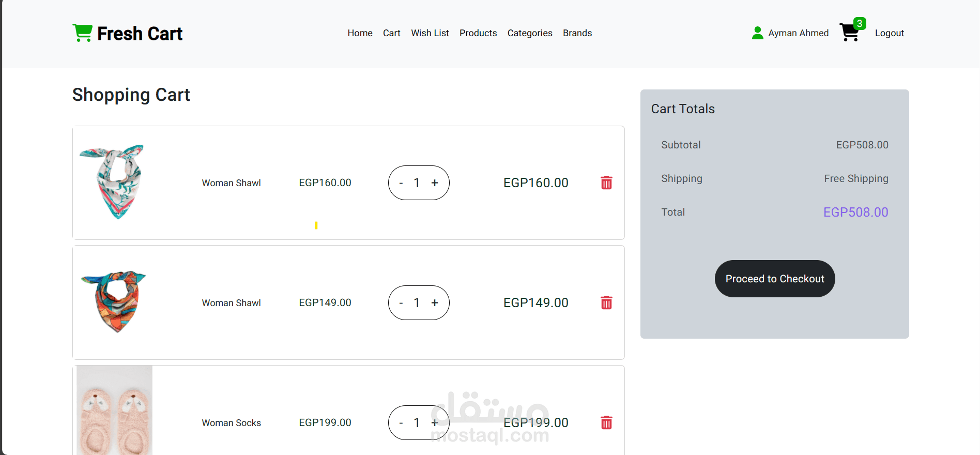Log out using the Logout link
This screenshot has width=980, height=455.
[890, 33]
